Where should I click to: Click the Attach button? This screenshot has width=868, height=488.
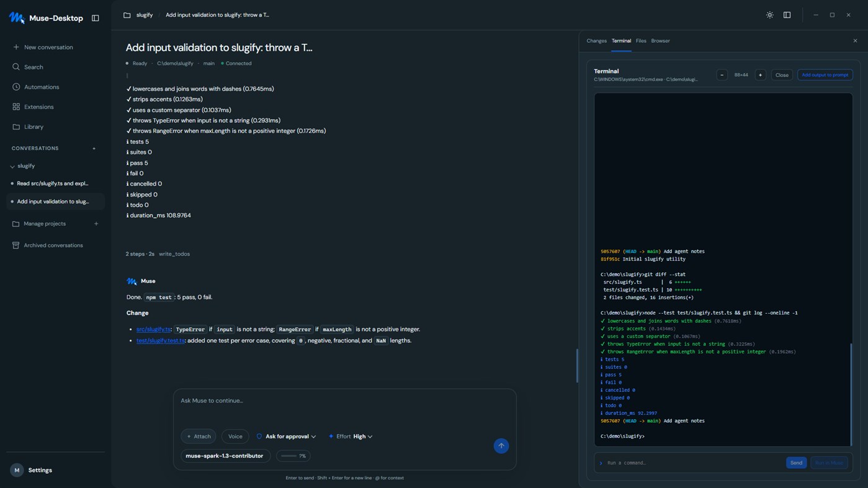[199, 437]
